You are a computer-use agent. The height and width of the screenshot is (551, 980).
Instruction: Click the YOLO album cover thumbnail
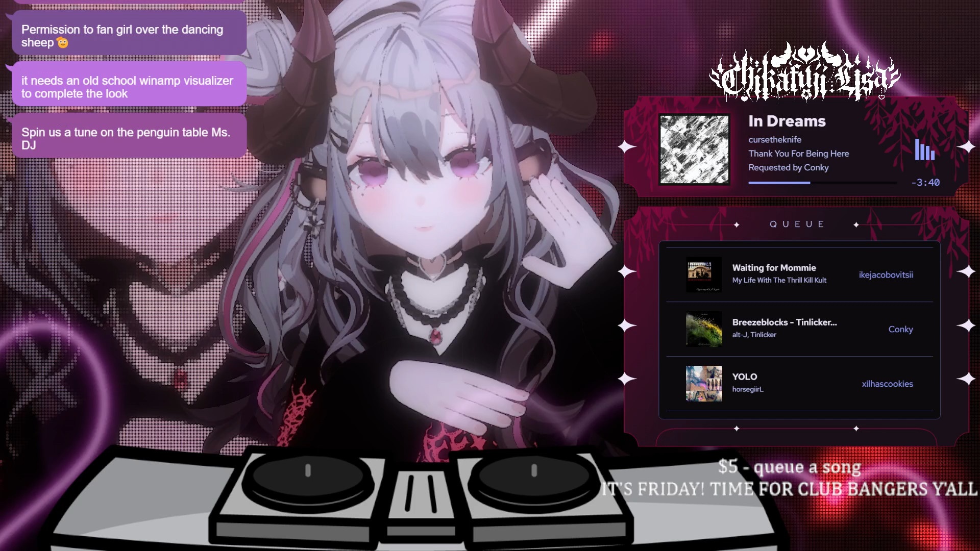(704, 384)
